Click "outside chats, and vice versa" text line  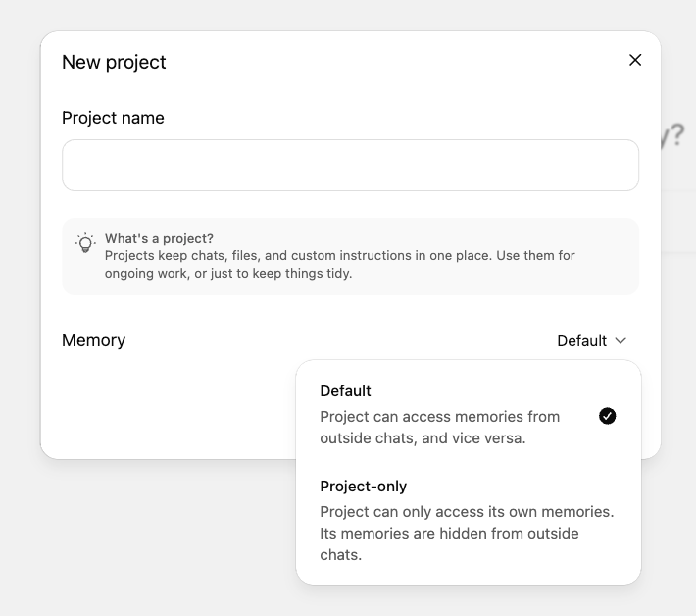423,438
